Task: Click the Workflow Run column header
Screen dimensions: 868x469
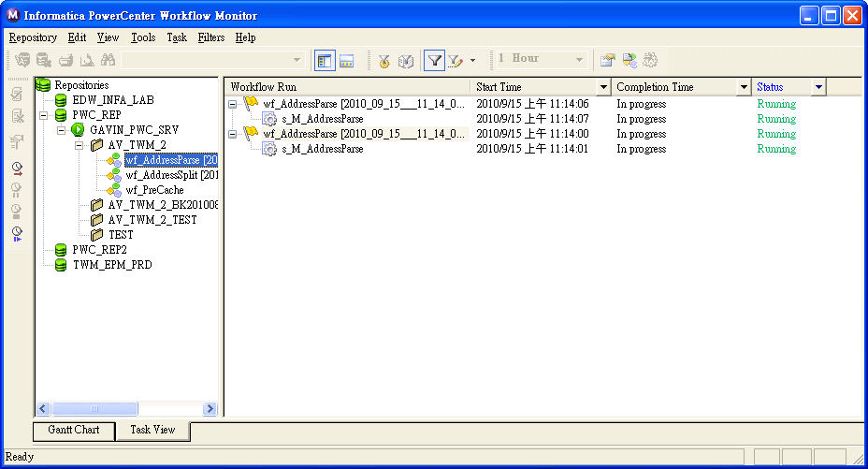Action: click(348, 87)
